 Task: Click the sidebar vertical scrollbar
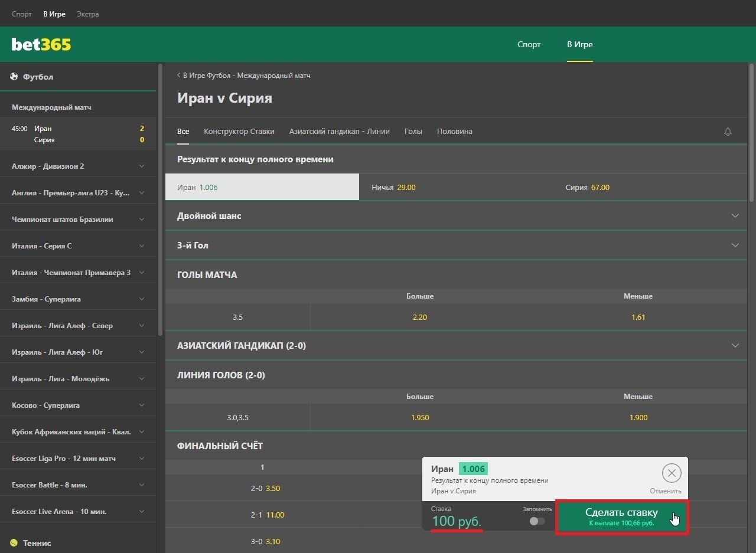pyautogui.click(x=160, y=201)
